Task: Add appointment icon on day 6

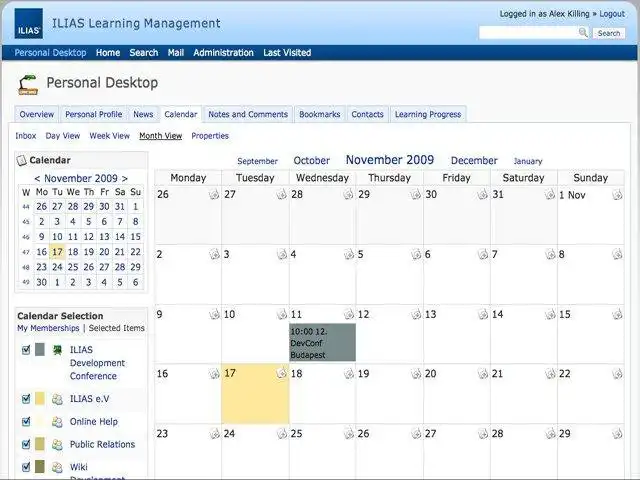Action: pos(483,254)
